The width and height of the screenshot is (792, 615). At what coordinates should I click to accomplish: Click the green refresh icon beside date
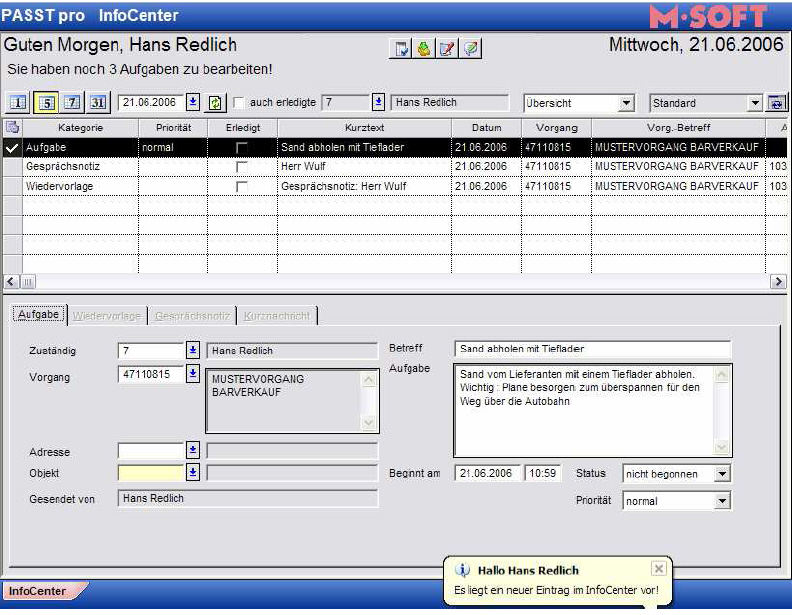[x=215, y=103]
